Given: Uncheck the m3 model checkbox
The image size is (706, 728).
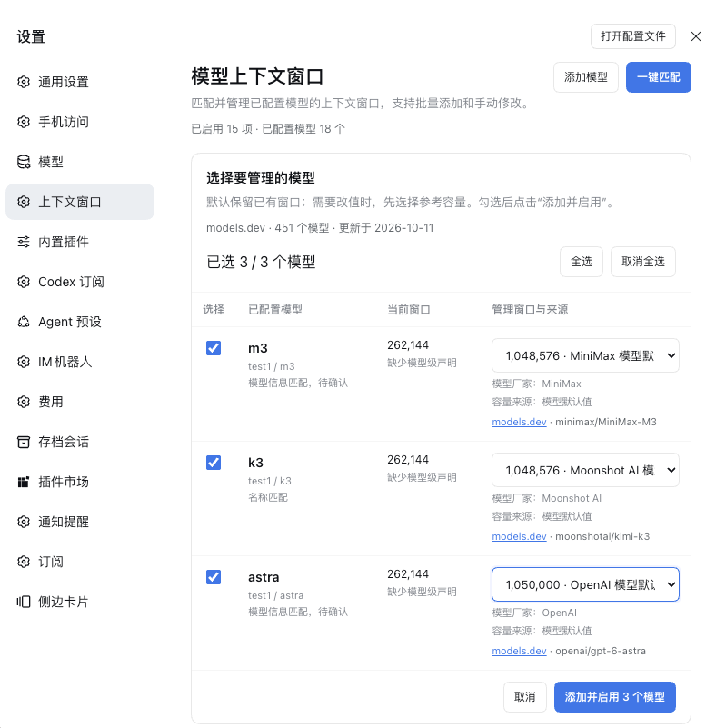Looking at the screenshot, I should coord(214,348).
